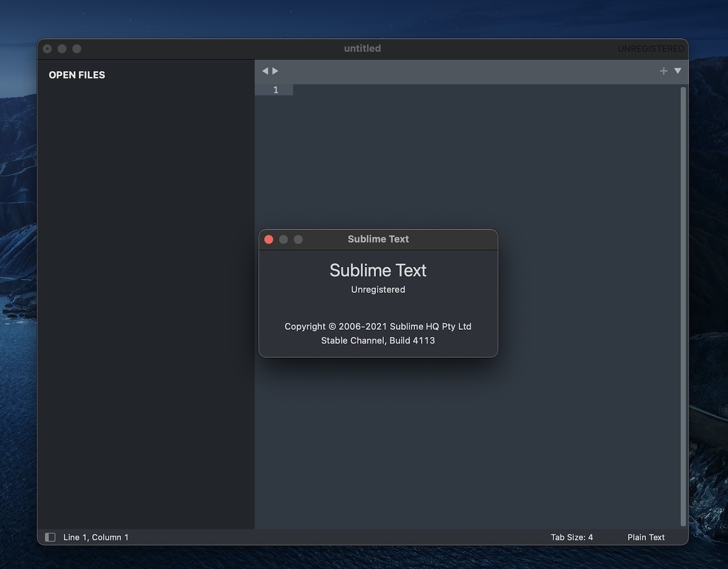Open the Tab Size: 4 menu
Image resolution: width=728 pixels, height=569 pixels.
pyautogui.click(x=572, y=537)
